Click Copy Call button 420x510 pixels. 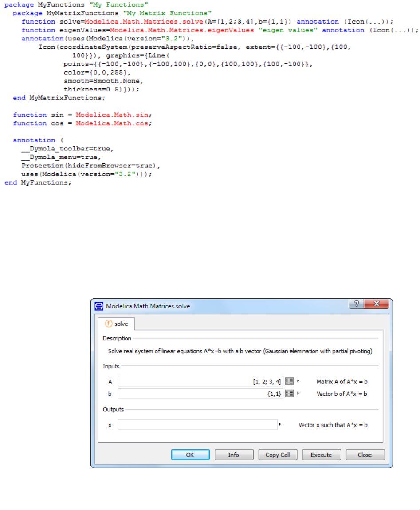(278, 455)
